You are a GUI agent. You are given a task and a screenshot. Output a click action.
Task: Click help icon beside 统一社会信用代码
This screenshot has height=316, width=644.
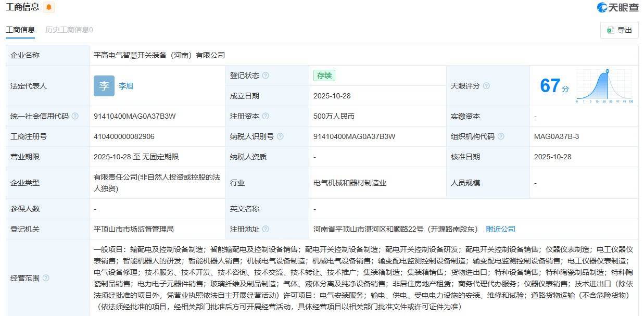[x=75, y=116]
